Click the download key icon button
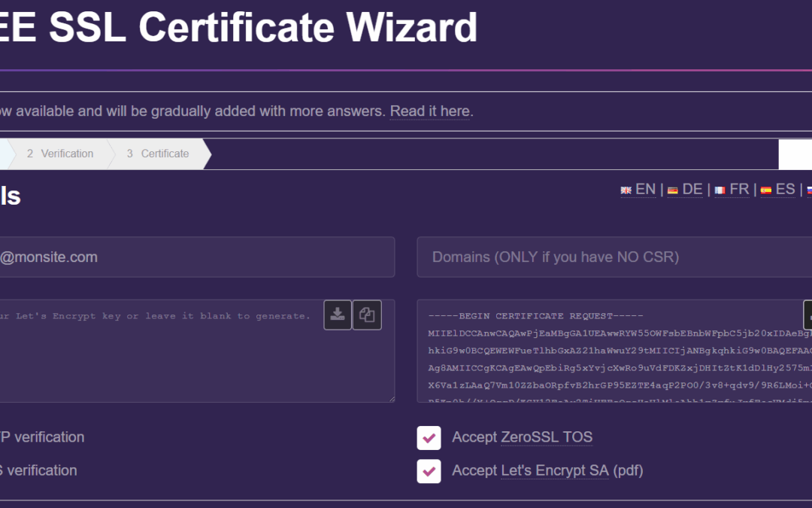 click(x=338, y=315)
